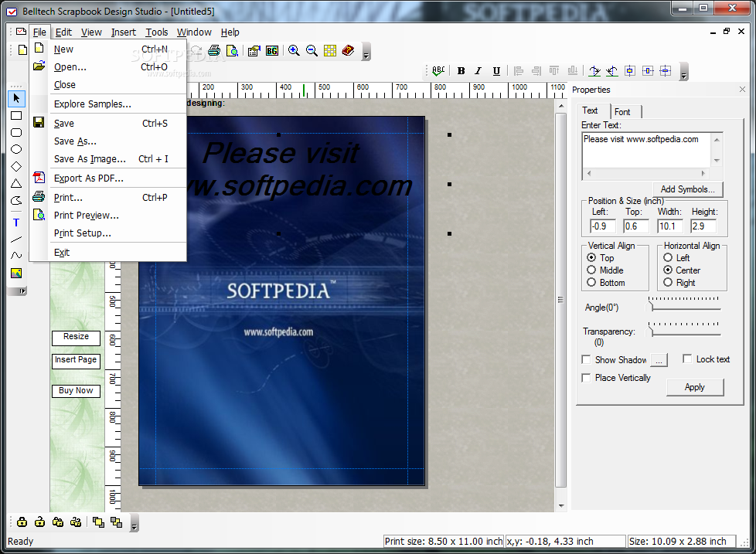
Task: Open the help book icon
Action: (348, 50)
